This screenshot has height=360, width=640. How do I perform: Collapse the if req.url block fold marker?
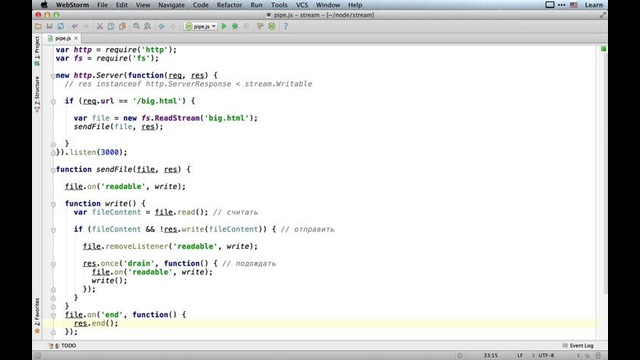[53, 102]
